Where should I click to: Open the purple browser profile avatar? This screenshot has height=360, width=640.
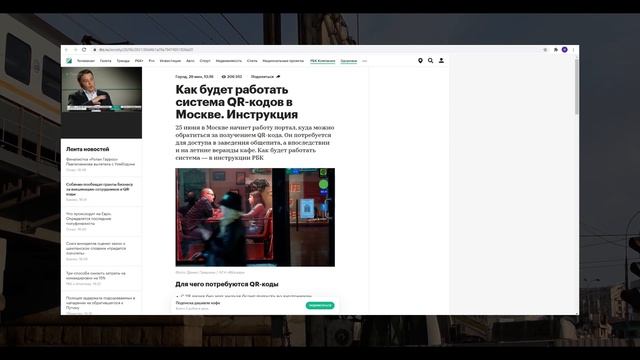564,50
